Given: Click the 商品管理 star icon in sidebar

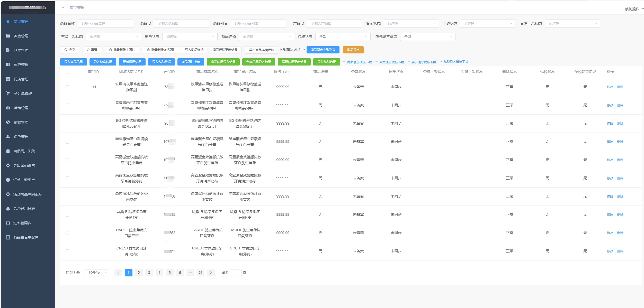Looking at the screenshot, I should pyautogui.click(x=8, y=21).
